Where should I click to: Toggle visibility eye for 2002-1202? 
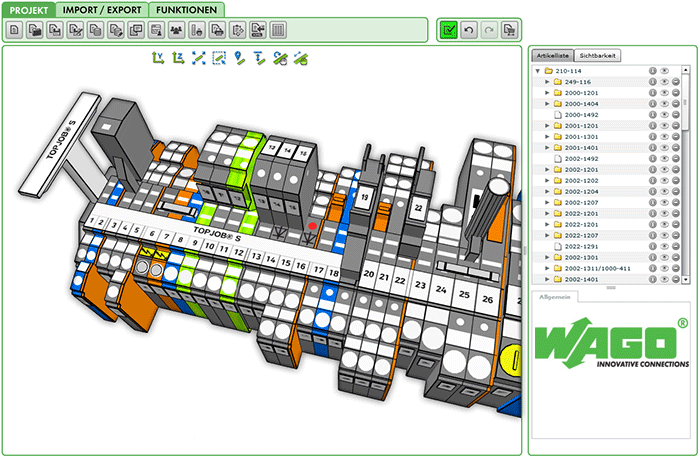click(x=664, y=180)
